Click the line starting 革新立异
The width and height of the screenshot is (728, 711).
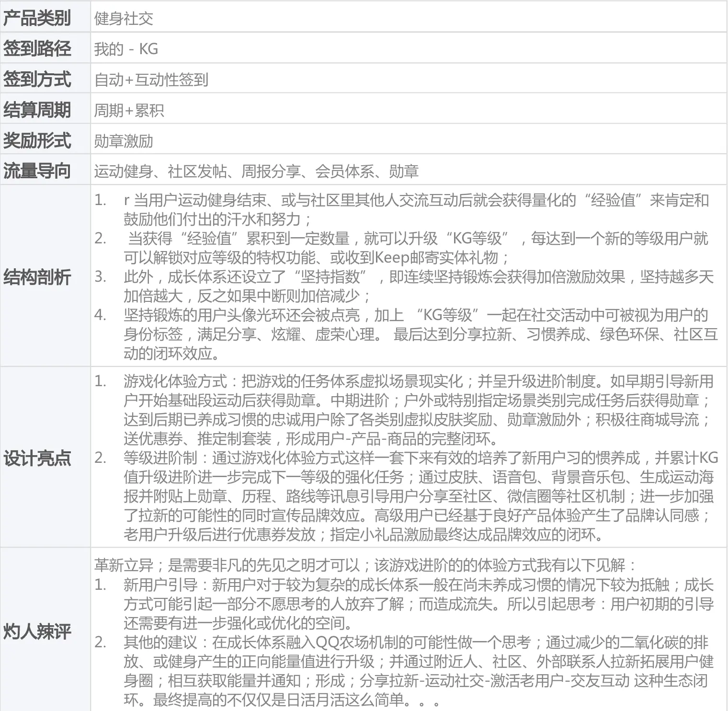(x=365, y=566)
